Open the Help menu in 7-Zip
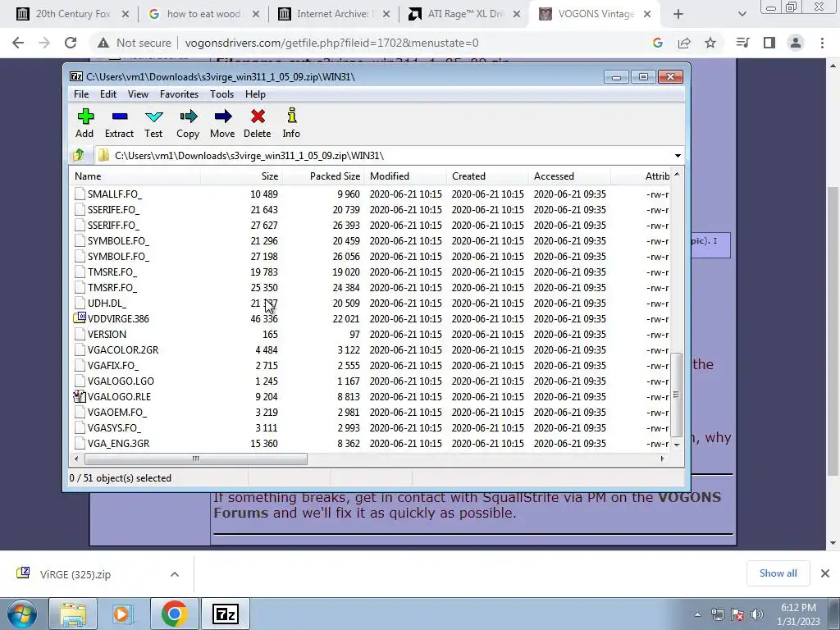Screen dimensions: 840x630 256,94
